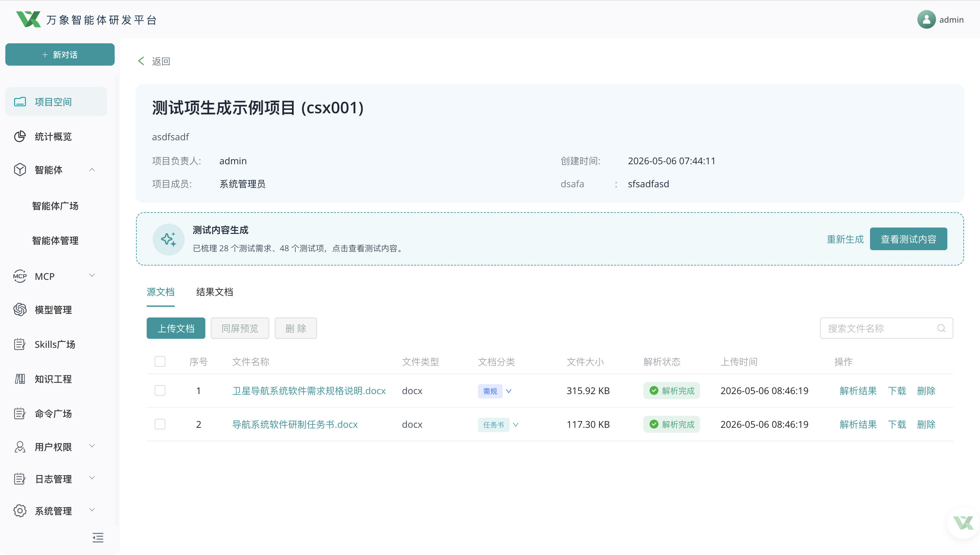Delete the file in row 1
980x555 pixels.
click(x=926, y=391)
